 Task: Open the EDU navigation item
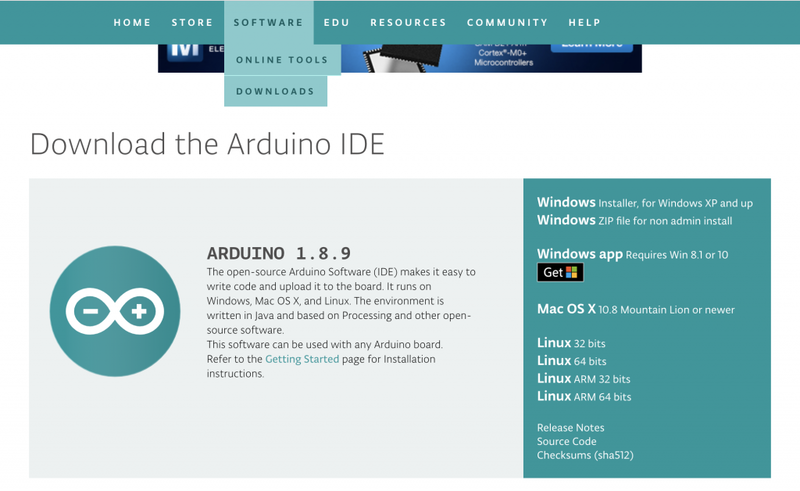[337, 22]
